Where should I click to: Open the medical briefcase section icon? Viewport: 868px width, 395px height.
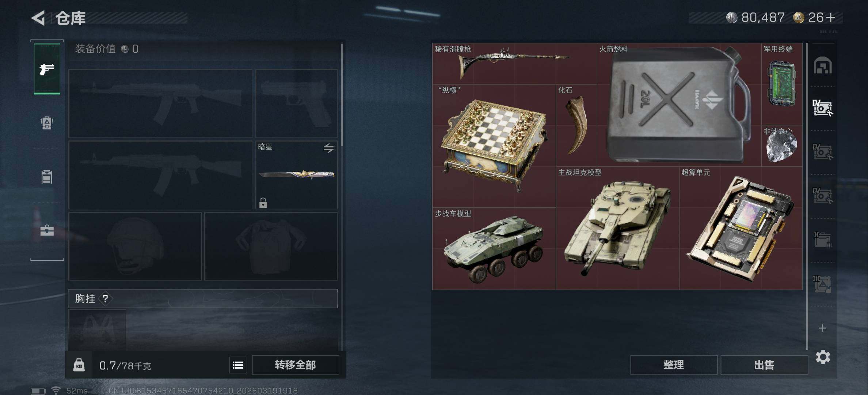click(x=47, y=230)
